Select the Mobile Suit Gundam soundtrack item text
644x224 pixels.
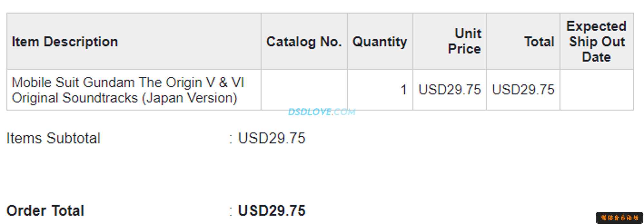click(128, 90)
